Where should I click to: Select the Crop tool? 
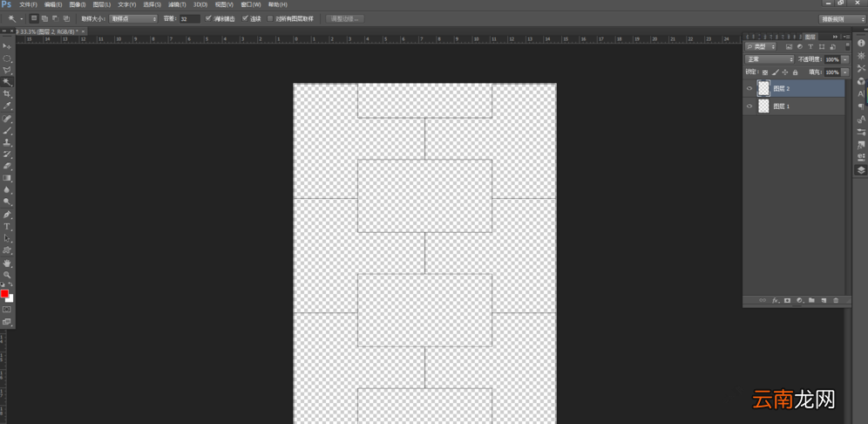click(7, 94)
